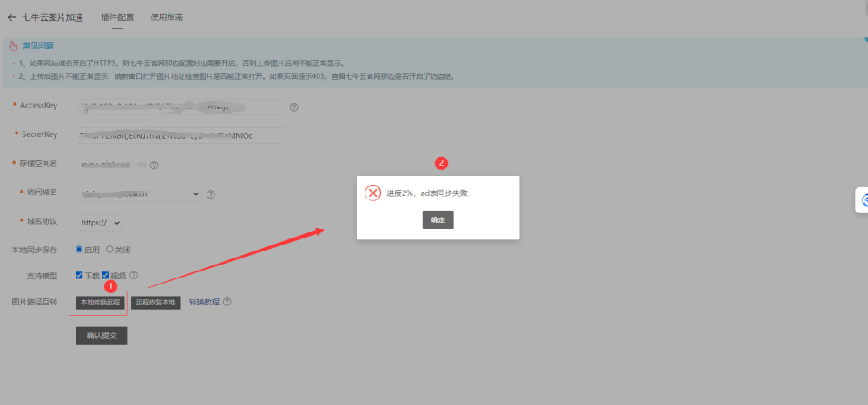Image resolution: width=868 pixels, height=405 pixels.
Task: Click the 进度2%，ad表同步失败 message text
Action: coord(427,193)
